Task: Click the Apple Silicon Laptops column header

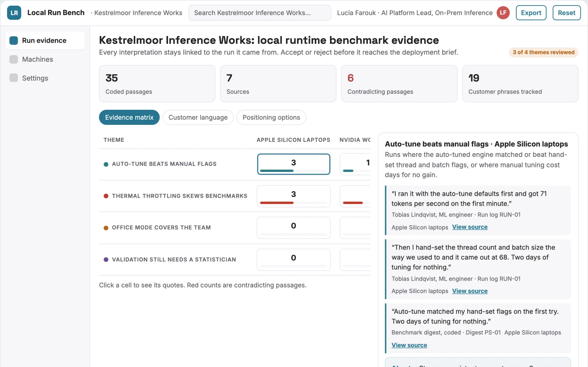Action: point(293,140)
